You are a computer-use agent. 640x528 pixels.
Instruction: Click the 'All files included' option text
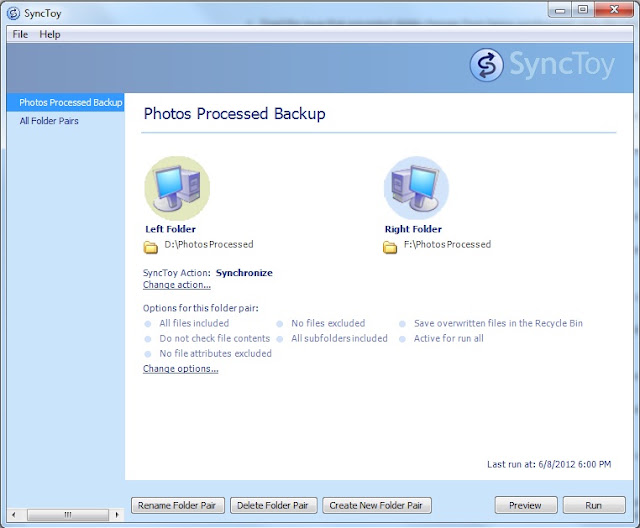[x=194, y=323]
